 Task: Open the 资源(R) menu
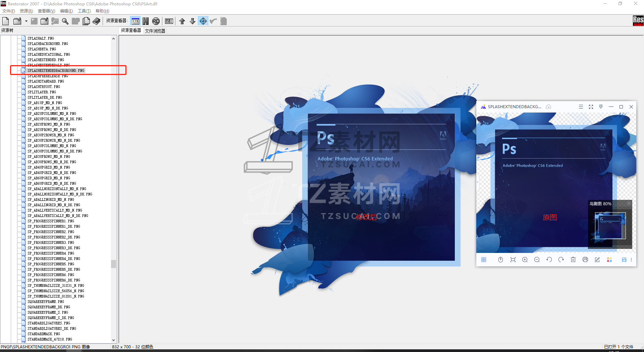pyautogui.click(x=26, y=11)
